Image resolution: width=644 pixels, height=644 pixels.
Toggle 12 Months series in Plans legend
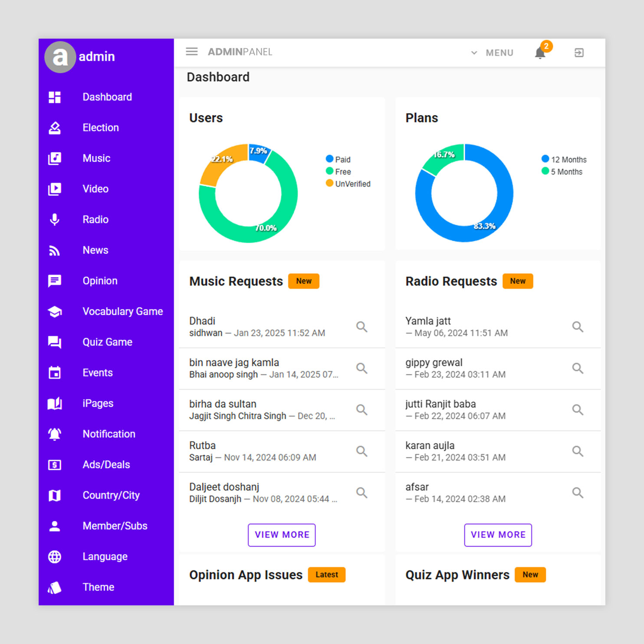564,159
